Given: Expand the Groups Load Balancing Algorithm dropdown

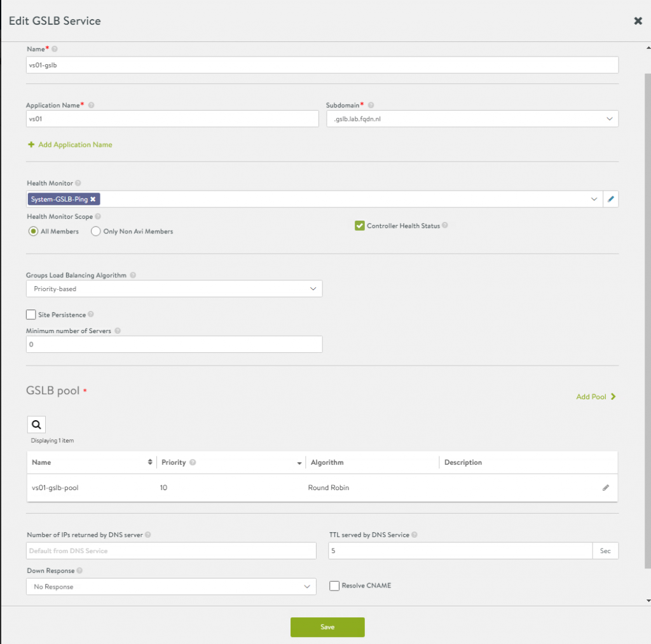Looking at the screenshot, I should click(x=174, y=289).
